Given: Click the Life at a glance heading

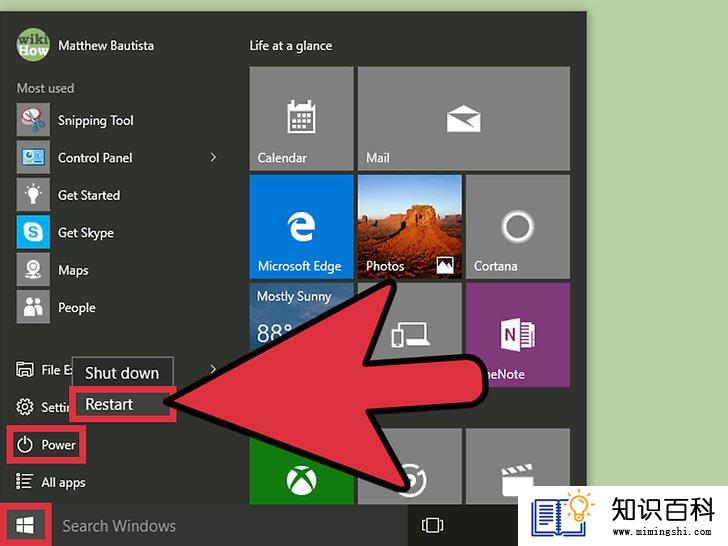Looking at the screenshot, I should (291, 46).
